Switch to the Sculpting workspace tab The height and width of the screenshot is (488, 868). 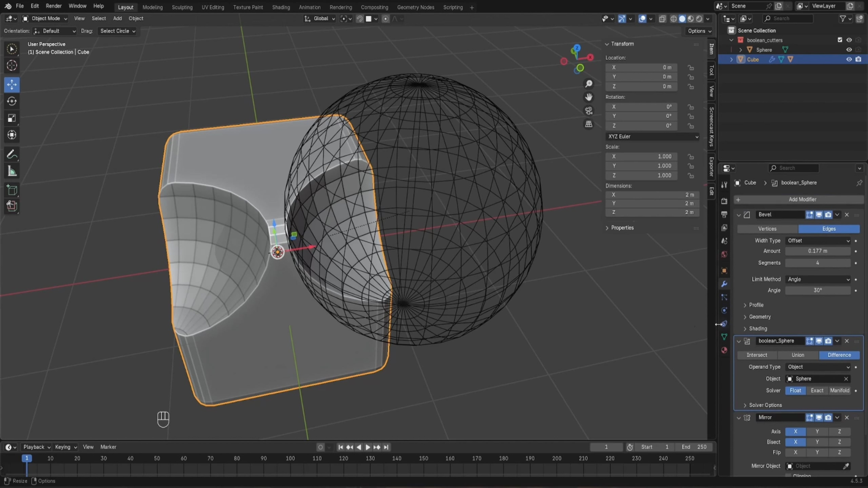(x=182, y=7)
